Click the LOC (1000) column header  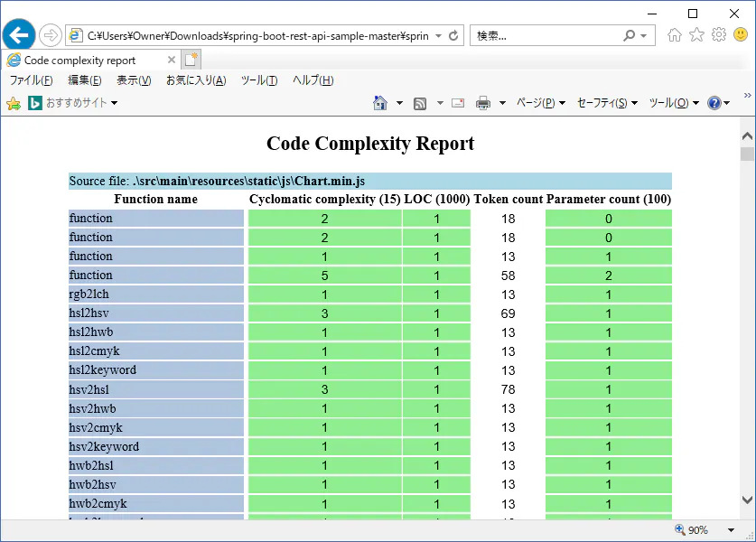point(437,199)
